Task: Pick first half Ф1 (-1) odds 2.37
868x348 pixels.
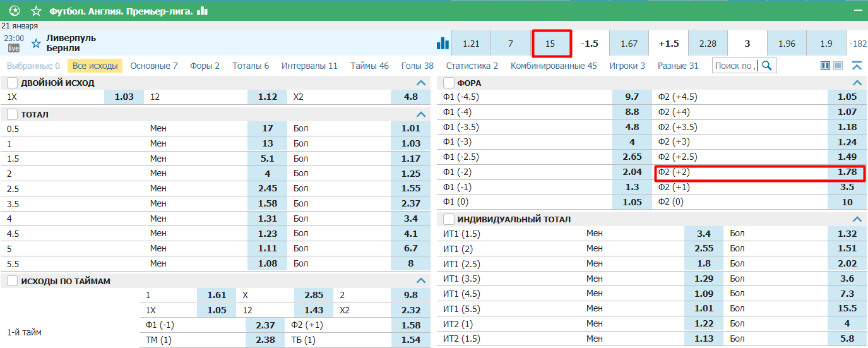Action: [x=265, y=325]
